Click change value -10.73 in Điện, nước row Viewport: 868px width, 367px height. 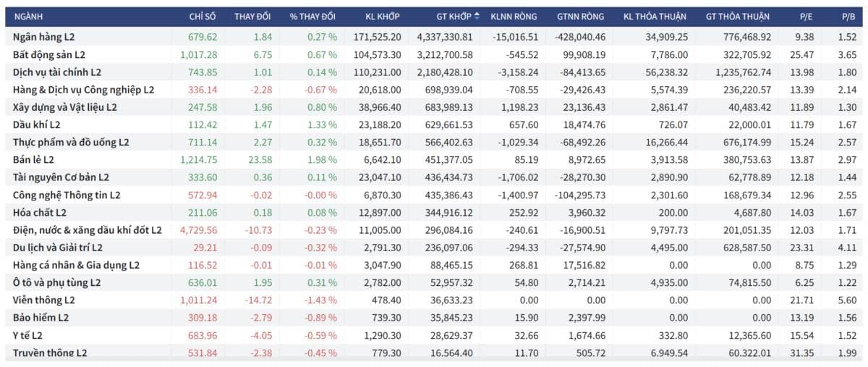coord(259,229)
